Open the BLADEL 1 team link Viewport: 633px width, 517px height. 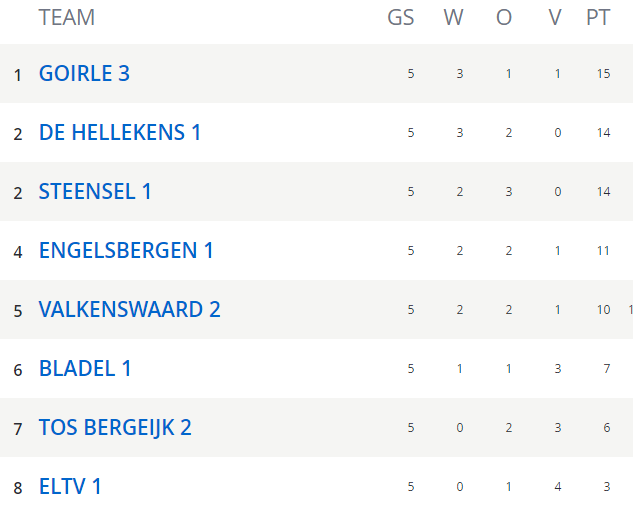point(85,368)
